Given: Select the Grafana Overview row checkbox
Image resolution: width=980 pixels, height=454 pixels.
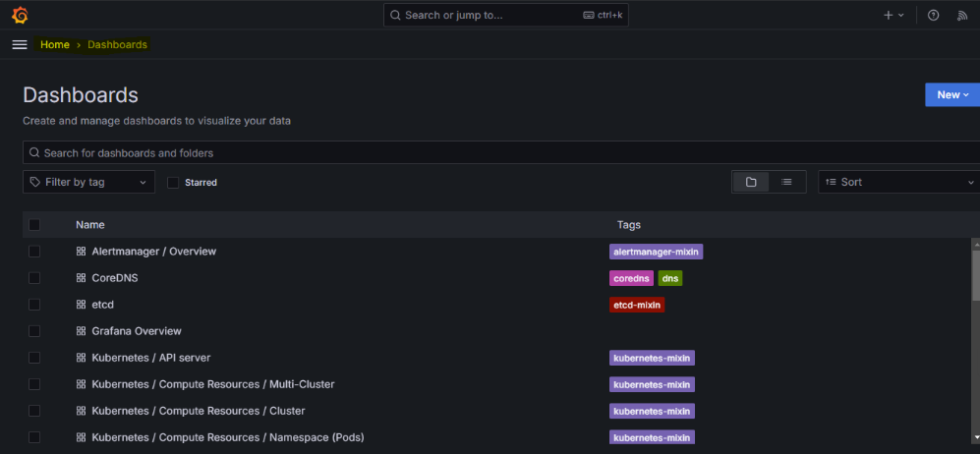Looking at the screenshot, I should click(x=34, y=331).
